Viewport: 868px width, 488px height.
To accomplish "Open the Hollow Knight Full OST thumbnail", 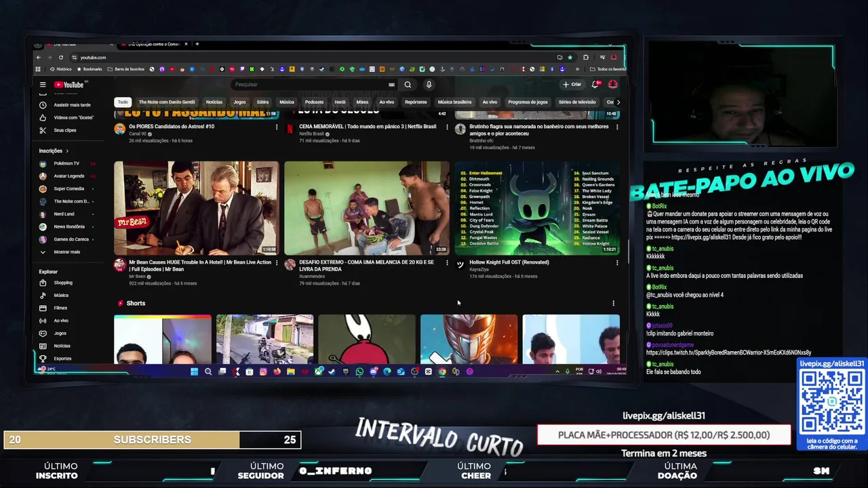I will pos(537,207).
